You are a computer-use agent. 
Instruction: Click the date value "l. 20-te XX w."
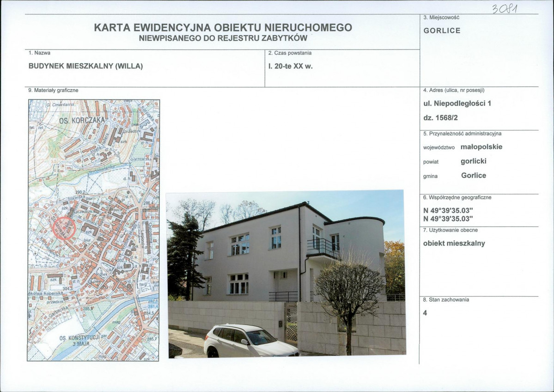(291, 66)
